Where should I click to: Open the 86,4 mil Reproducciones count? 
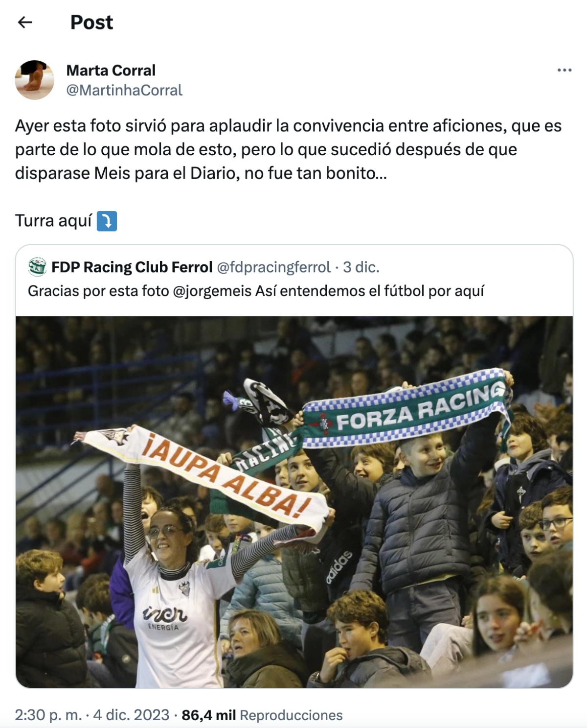[x=262, y=715]
